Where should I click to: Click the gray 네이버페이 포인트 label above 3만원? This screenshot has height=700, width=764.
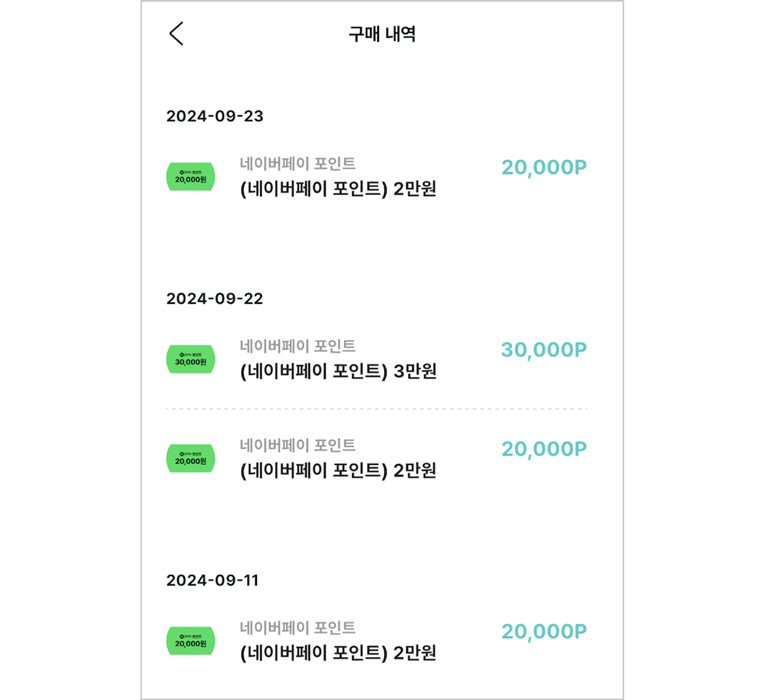[x=297, y=346]
